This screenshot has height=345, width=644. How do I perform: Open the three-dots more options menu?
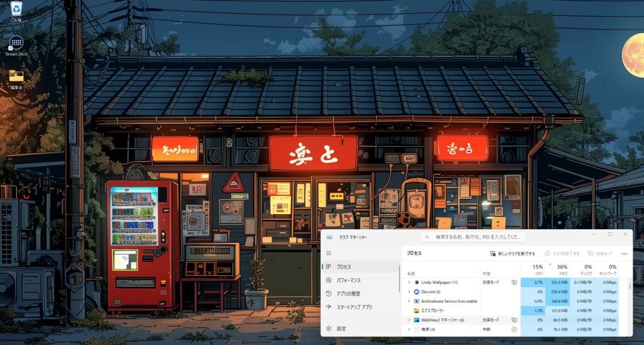[x=624, y=254]
